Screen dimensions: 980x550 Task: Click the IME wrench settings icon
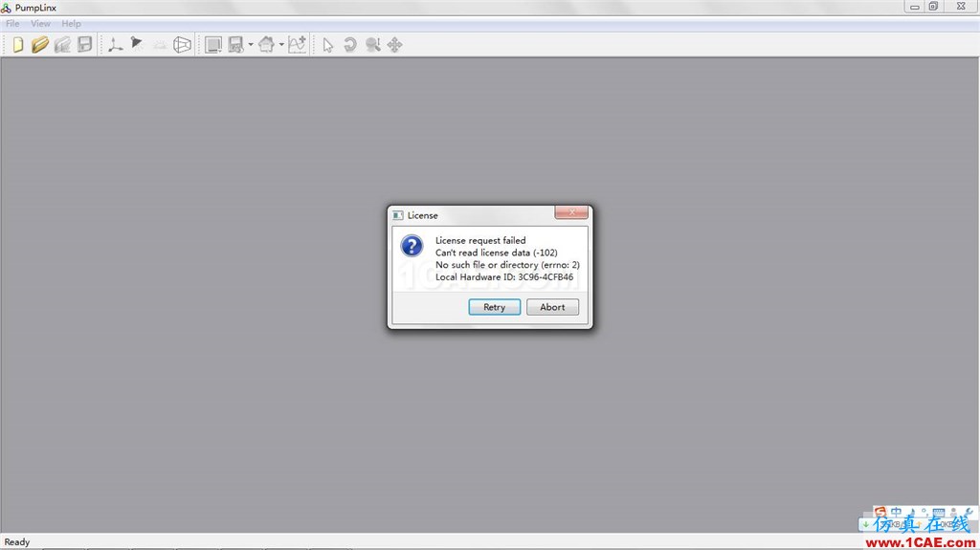968,513
